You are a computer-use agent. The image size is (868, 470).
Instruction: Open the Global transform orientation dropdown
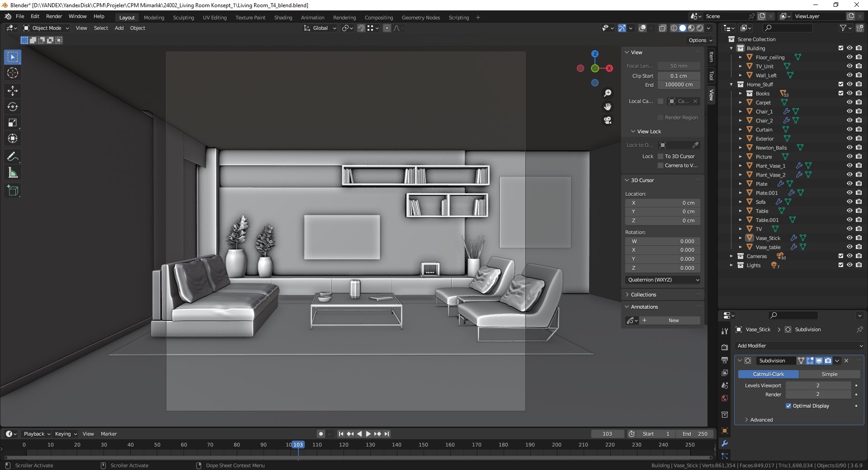click(320, 28)
